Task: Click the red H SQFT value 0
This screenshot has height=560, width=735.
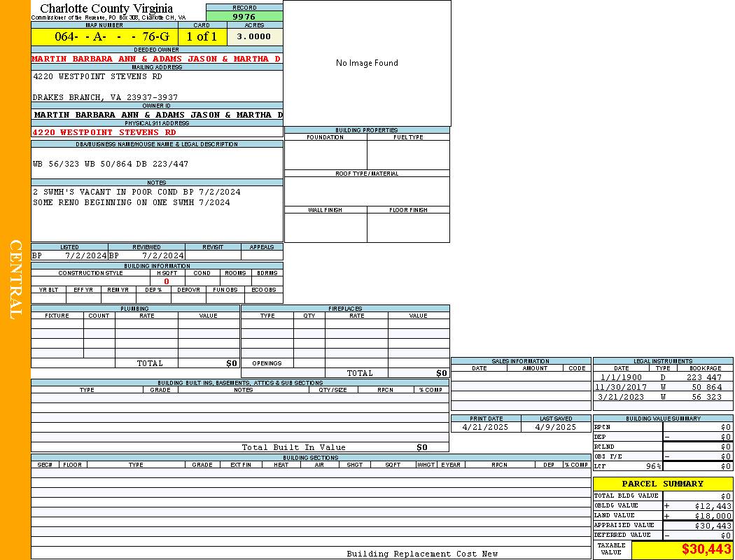Action: click(166, 281)
